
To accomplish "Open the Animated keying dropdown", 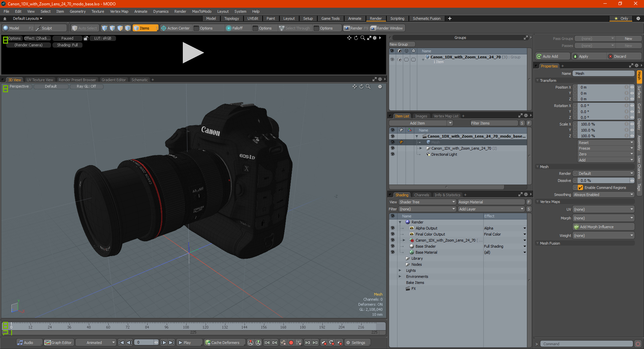I will click(x=96, y=343).
